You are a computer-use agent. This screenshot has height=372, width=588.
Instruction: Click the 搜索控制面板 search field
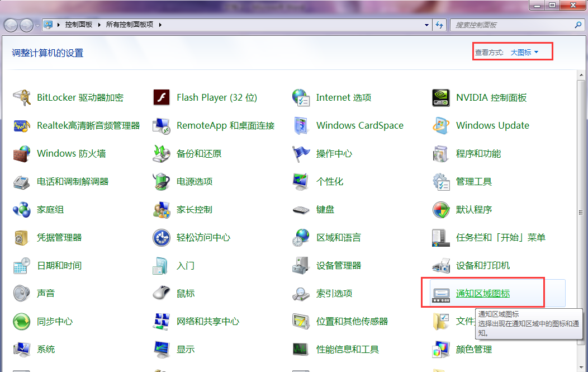tap(517, 25)
